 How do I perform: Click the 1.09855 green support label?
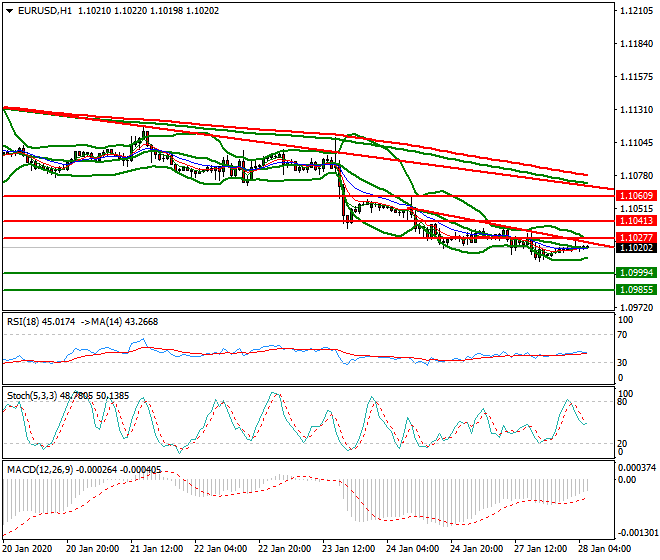(x=636, y=290)
